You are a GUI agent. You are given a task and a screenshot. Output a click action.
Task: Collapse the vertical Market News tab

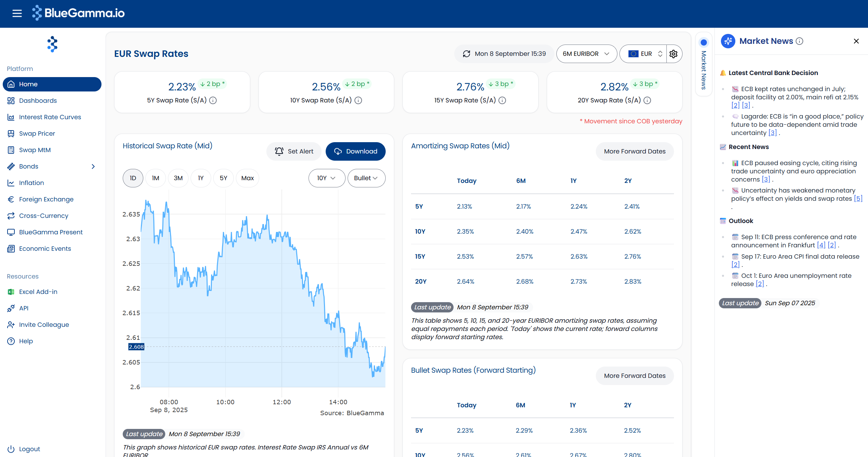pos(704,64)
